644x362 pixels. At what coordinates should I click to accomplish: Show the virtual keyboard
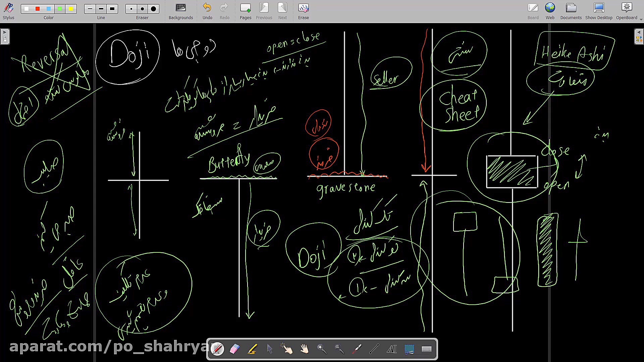(427, 349)
